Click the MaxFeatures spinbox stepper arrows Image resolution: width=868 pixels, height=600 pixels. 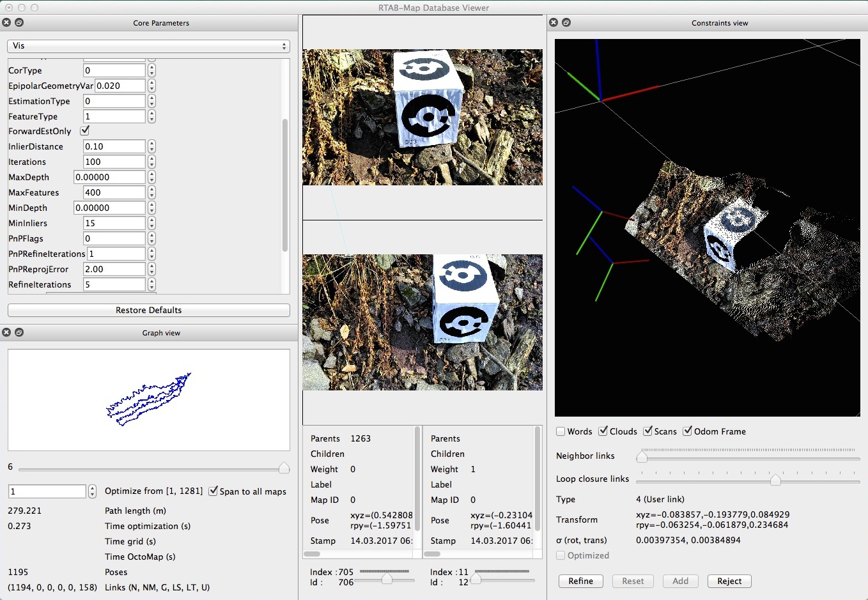click(151, 192)
